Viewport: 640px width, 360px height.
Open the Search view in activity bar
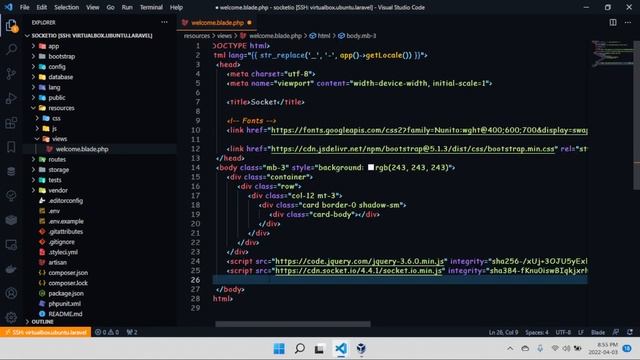coord(11,49)
